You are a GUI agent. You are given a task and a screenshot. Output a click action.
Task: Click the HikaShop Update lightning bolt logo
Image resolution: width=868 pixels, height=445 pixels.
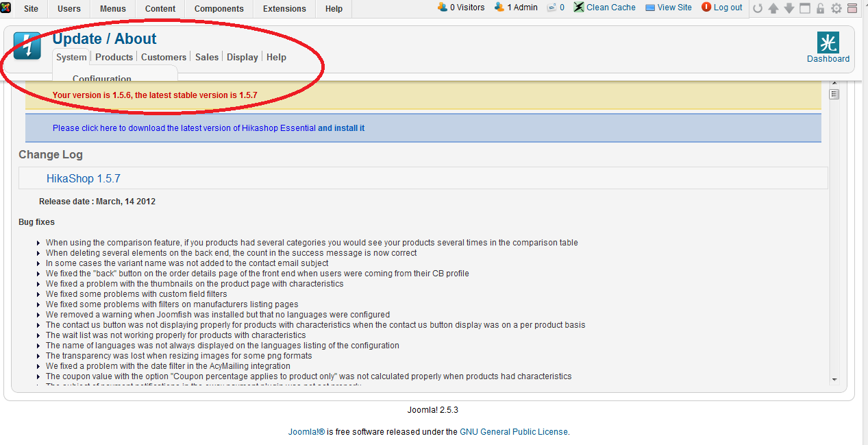[x=27, y=46]
